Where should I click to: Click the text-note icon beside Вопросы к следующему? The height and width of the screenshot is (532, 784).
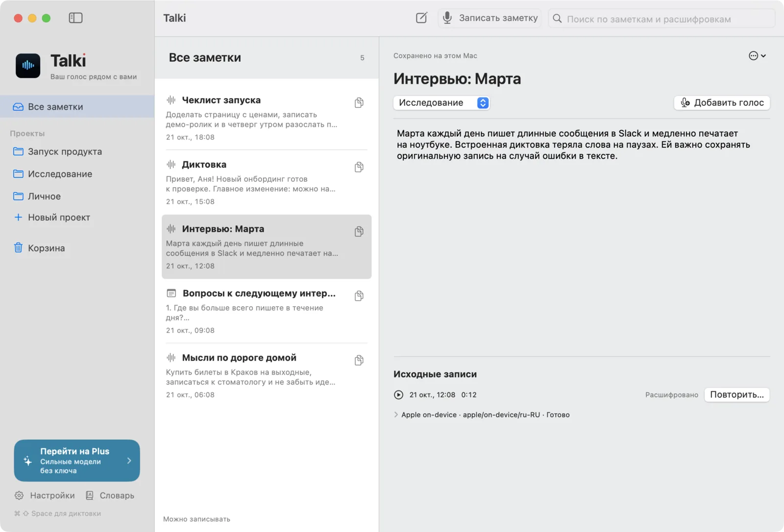[171, 293]
